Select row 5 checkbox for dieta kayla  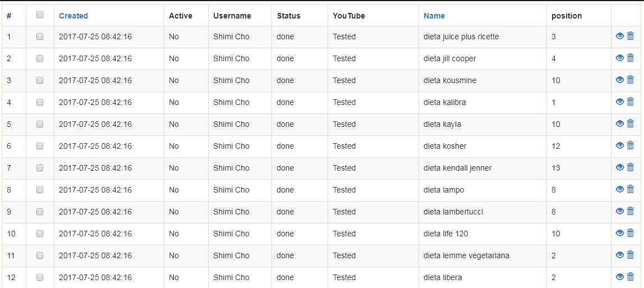(x=40, y=124)
